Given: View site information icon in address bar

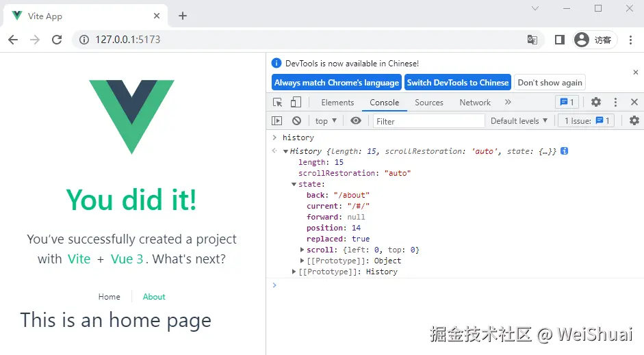Looking at the screenshot, I should [83, 40].
